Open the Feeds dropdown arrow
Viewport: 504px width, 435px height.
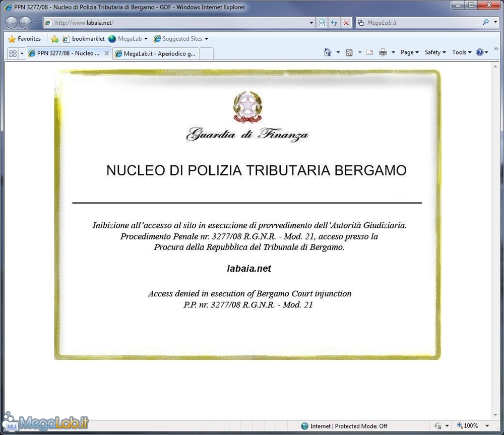pyautogui.click(x=360, y=52)
